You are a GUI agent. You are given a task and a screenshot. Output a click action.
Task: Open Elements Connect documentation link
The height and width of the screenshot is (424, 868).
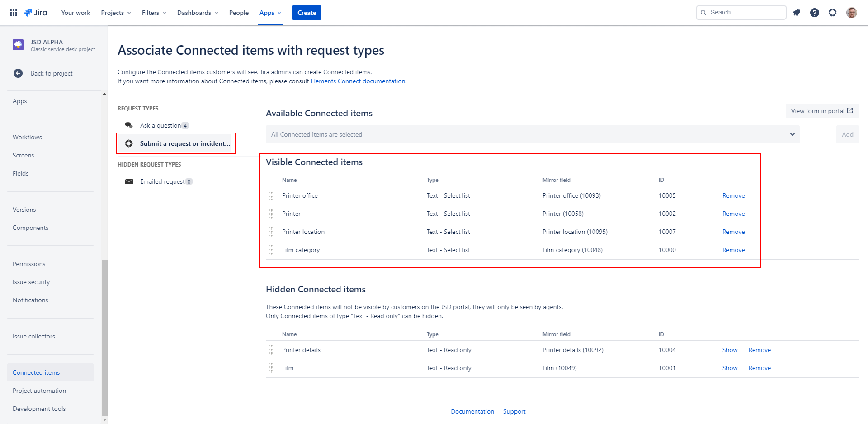[x=358, y=81]
